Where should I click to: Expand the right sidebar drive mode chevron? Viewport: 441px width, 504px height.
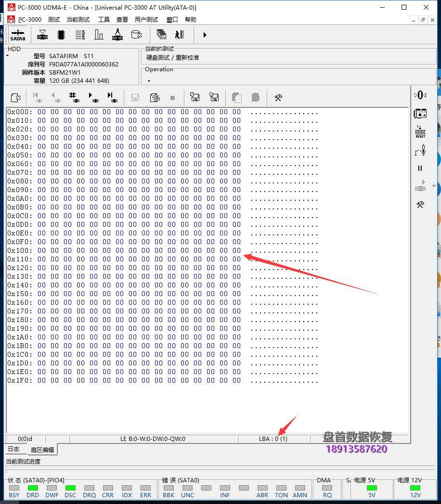pos(434,186)
